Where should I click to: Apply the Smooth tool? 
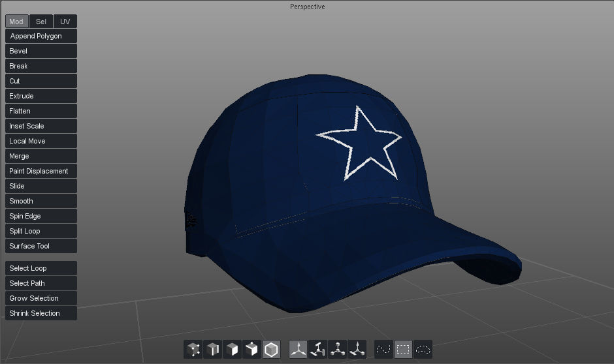click(x=41, y=201)
